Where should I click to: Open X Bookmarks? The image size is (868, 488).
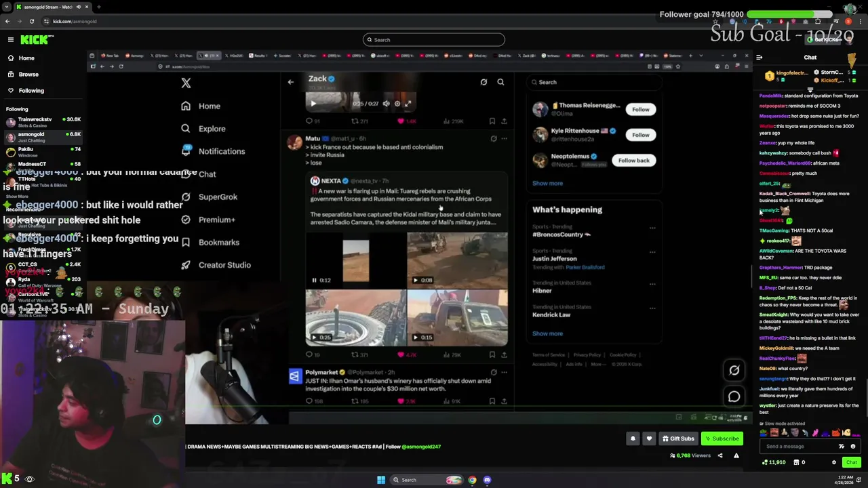click(210, 243)
